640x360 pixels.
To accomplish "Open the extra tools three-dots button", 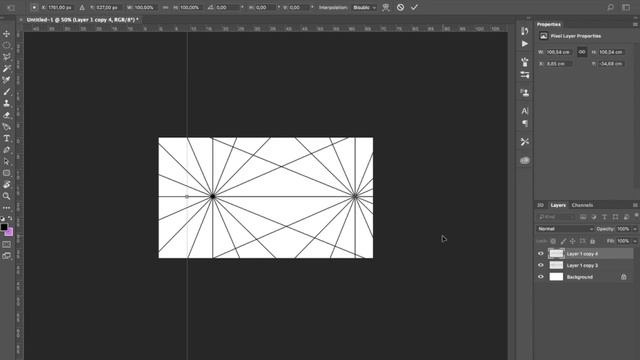I will (7, 208).
